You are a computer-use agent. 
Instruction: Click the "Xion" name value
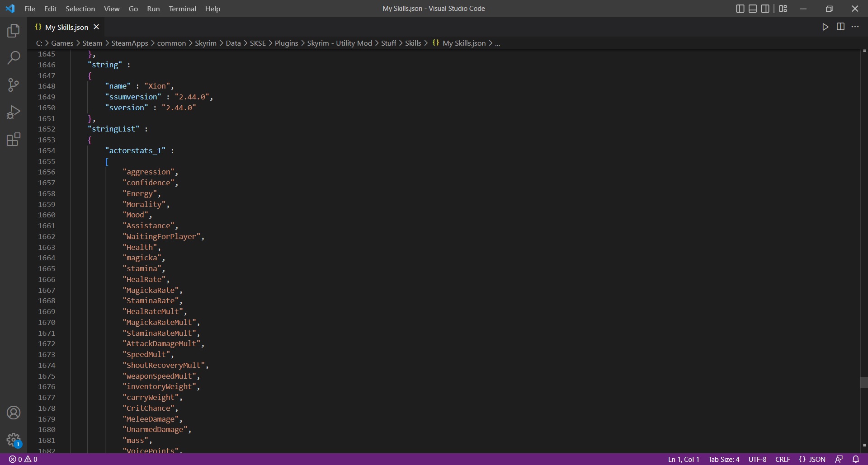(x=157, y=86)
